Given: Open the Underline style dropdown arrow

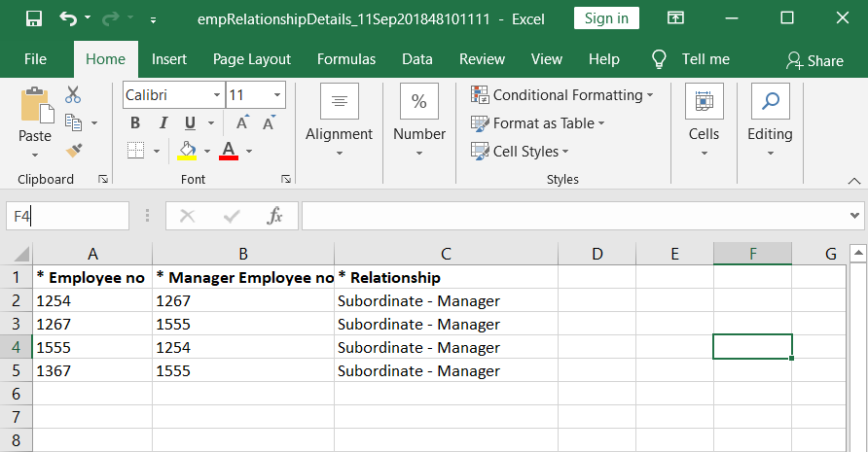Looking at the screenshot, I should [211, 122].
